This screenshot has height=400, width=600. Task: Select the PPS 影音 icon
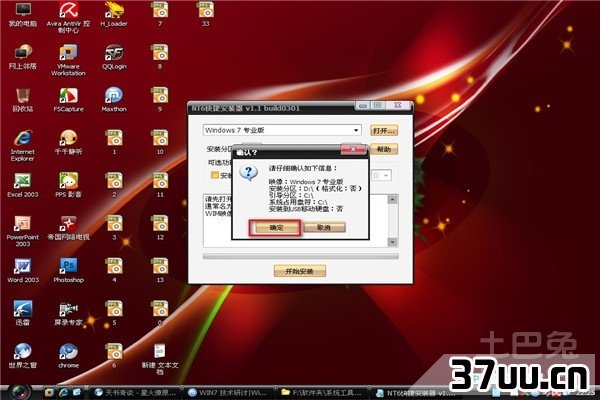(68, 185)
